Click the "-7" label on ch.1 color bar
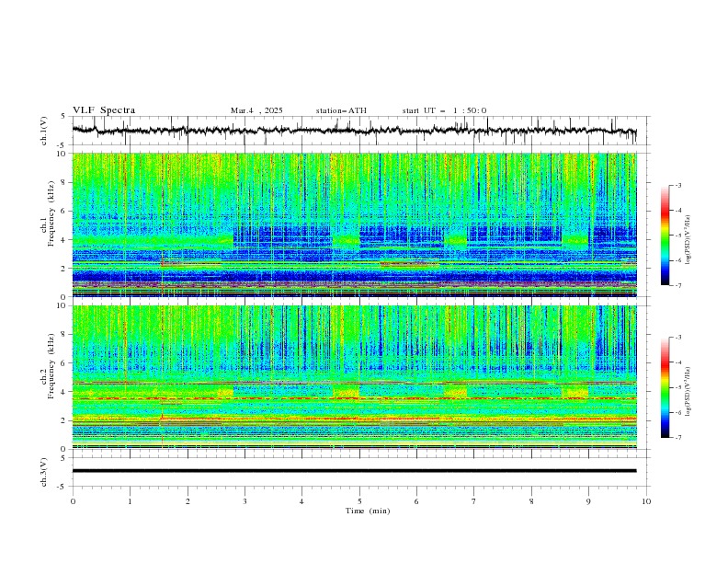The height and width of the screenshot is (563, 728). click(x=677, y=286)
